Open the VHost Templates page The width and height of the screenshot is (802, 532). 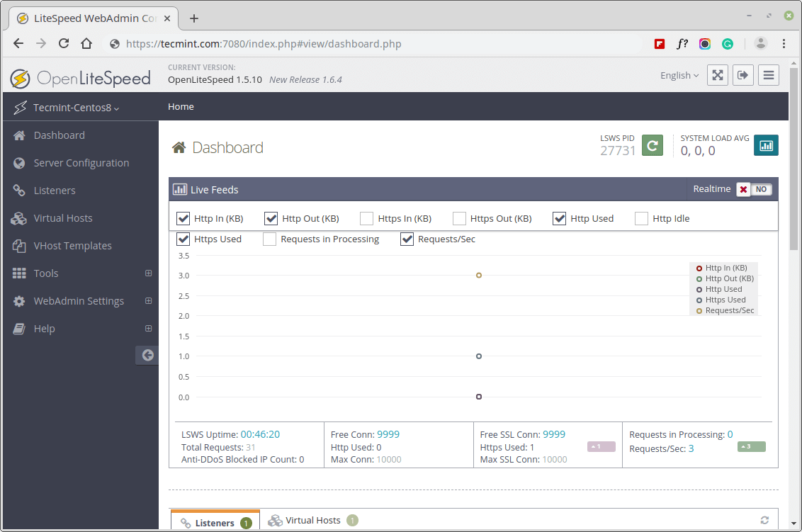72,245
